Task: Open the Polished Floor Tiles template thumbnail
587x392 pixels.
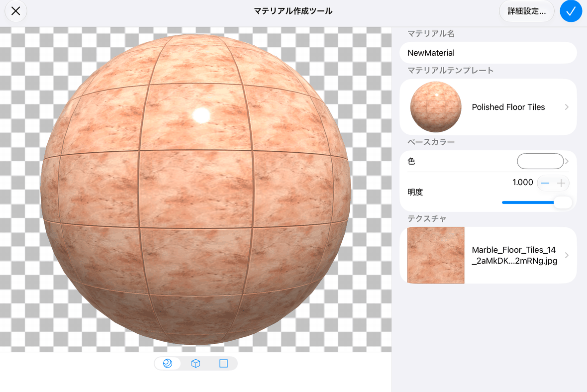Action: tap(436, 107)
